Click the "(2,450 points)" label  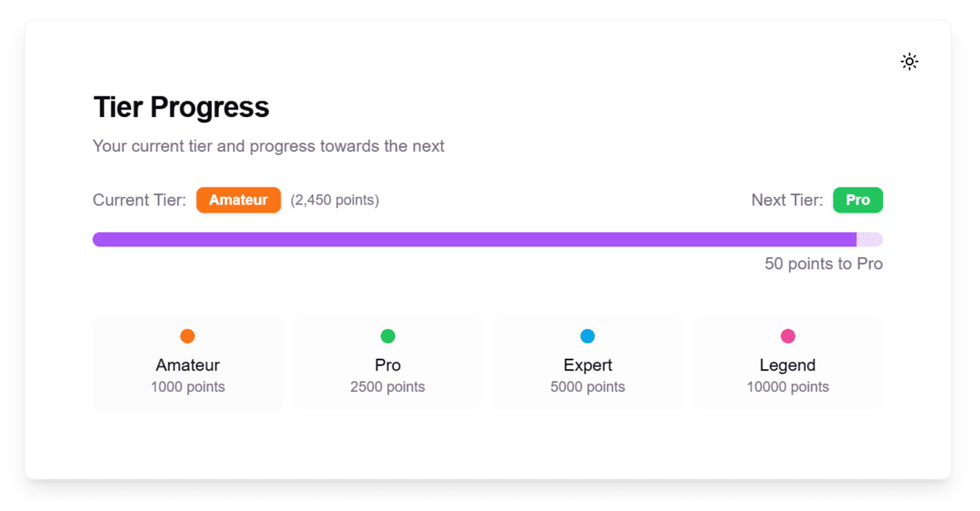[334, 200]
